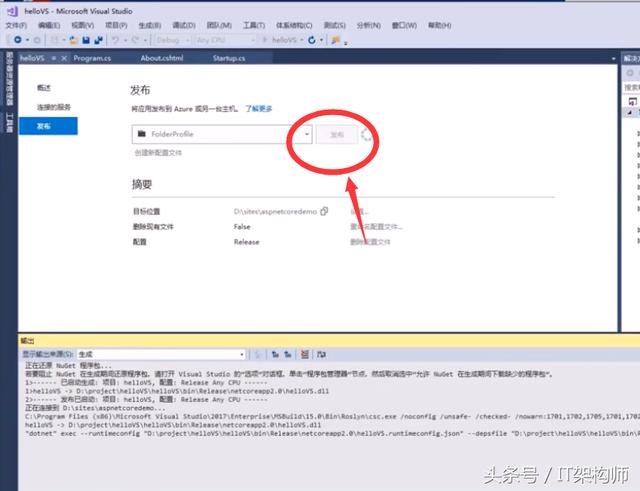Select 概述 in the left navigation
This screenshot has width=640, height=491.
pos(44,88)
